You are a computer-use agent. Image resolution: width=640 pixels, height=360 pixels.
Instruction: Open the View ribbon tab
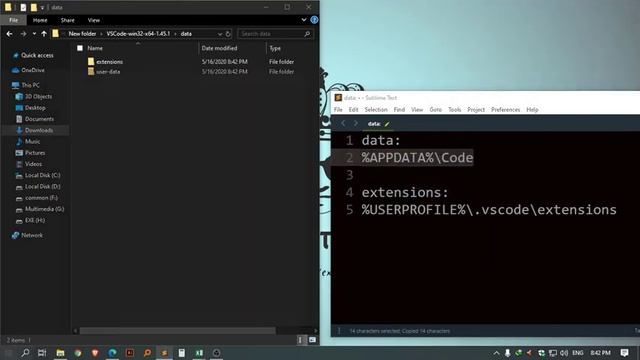94,20
